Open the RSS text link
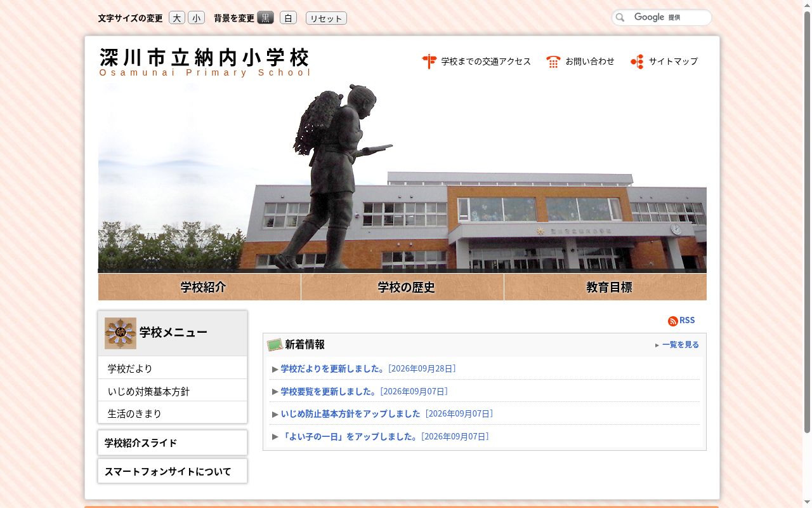This screenshot has height=508, width=812. (x=687, y=320)
